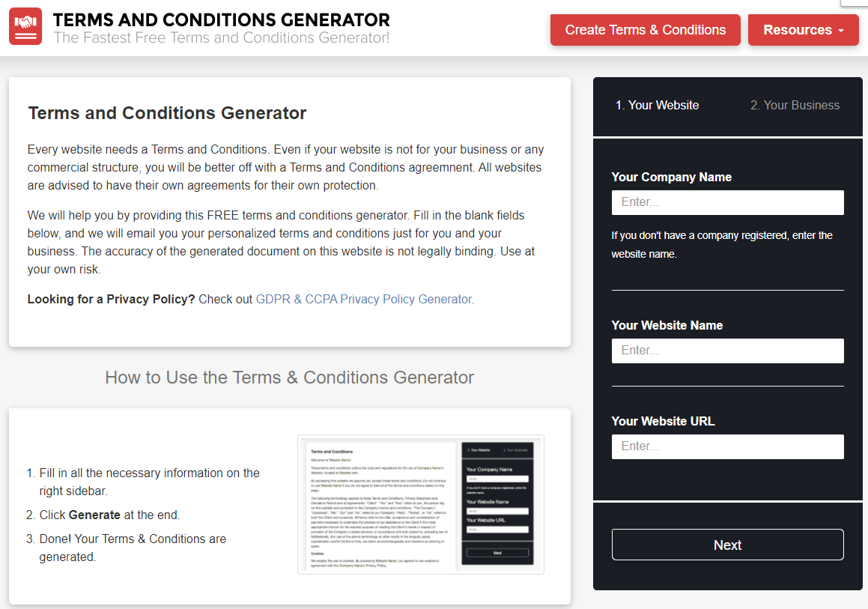868x609 pixels.
Task: Select the '1. Your Website' tab
Action: (x=657, y=105)
